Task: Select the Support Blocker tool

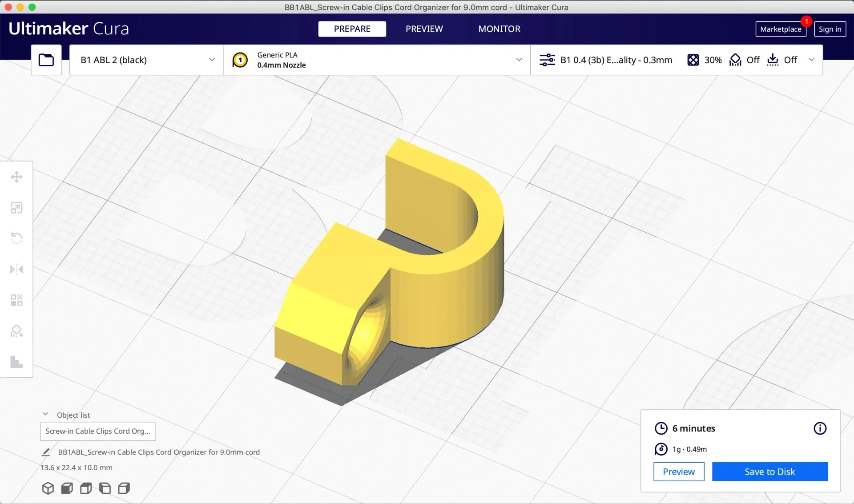Action: tap(16, 331)
